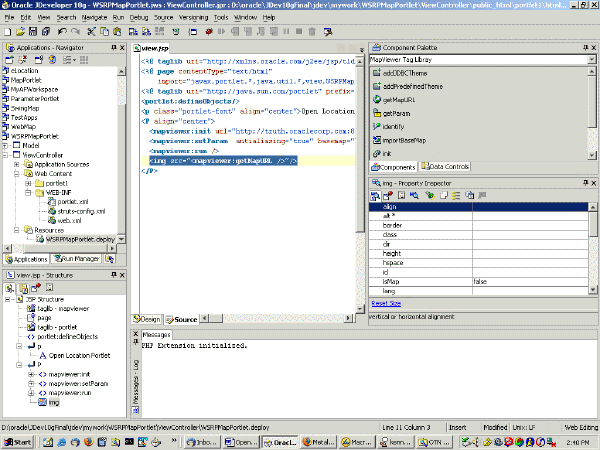The width and height of the screenshot is (600, 450).
Task: Close the Applications Navigator panel
Action: click(122, 47)
